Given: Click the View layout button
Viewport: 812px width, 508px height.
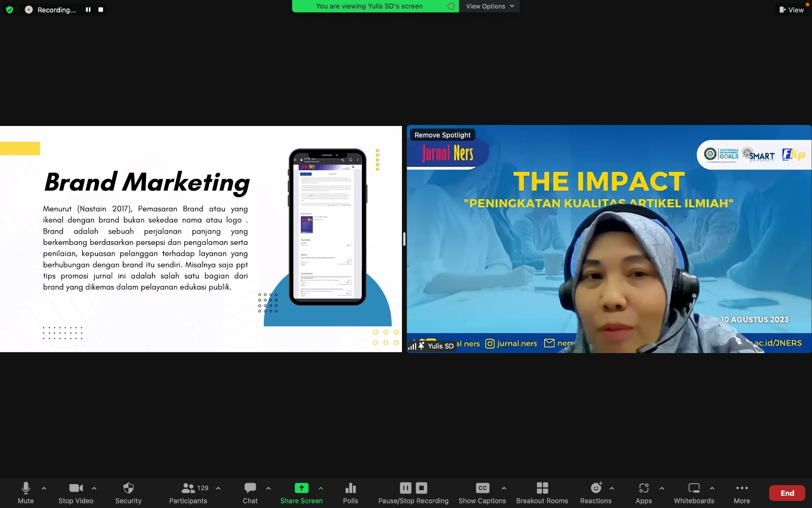Looking at the screenshot, I should tap(792, 10).
